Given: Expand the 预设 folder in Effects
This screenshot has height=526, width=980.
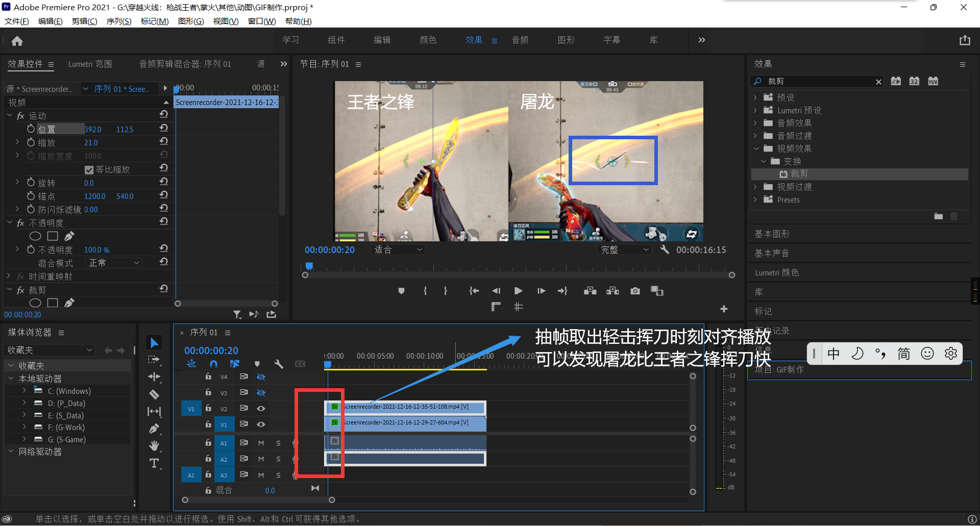Looking at the screenshot, I should [x=755, y=97].
